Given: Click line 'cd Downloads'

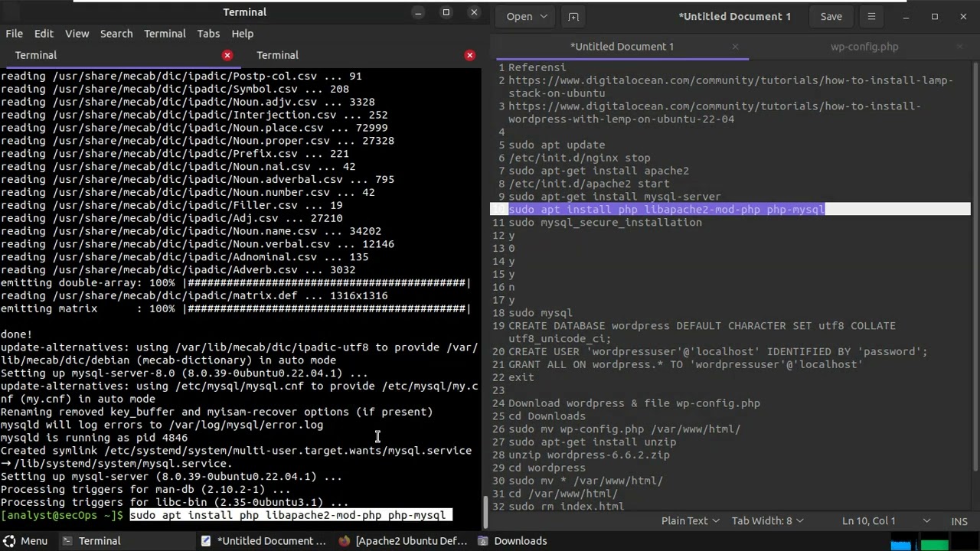Looking at the screenshot, I should pos(547,416).
